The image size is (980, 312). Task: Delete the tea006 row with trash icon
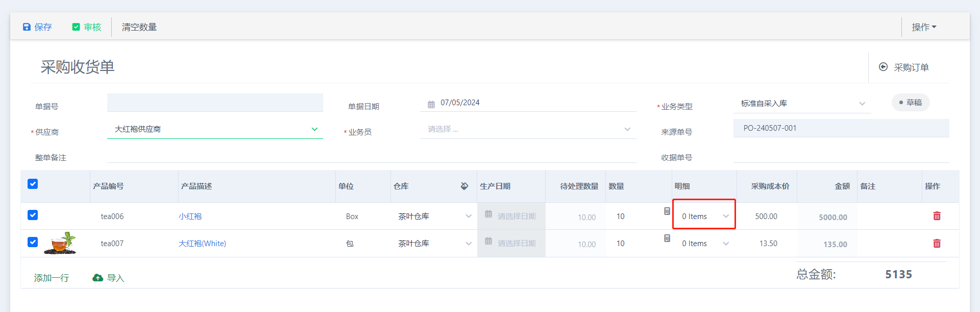[x=937, y=216]
